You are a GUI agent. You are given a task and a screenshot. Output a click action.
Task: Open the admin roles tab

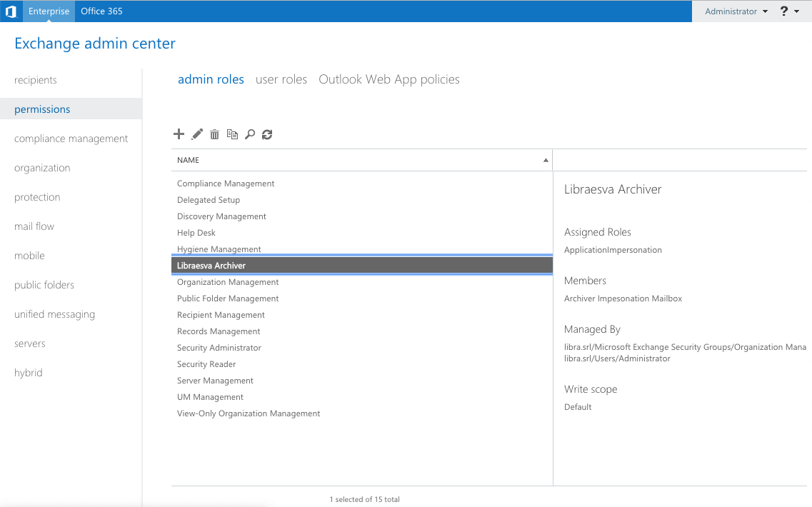[x=211, y=79]
